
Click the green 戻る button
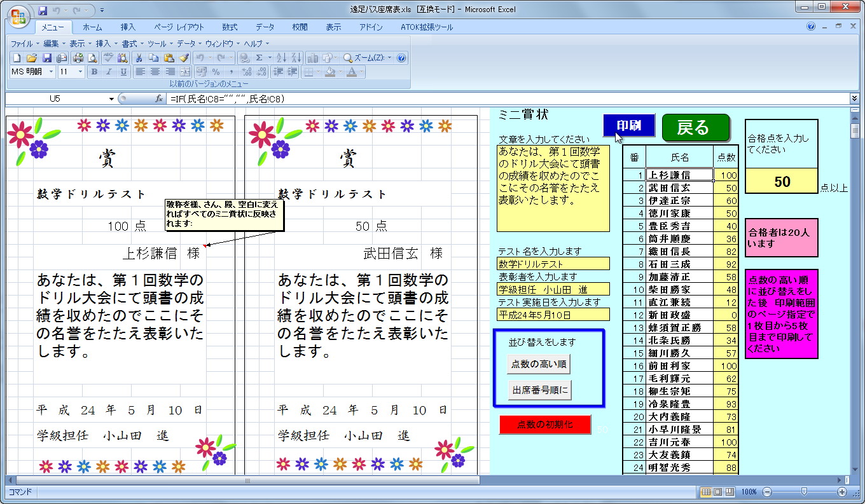pyautogui.click(x=696, y=128)
